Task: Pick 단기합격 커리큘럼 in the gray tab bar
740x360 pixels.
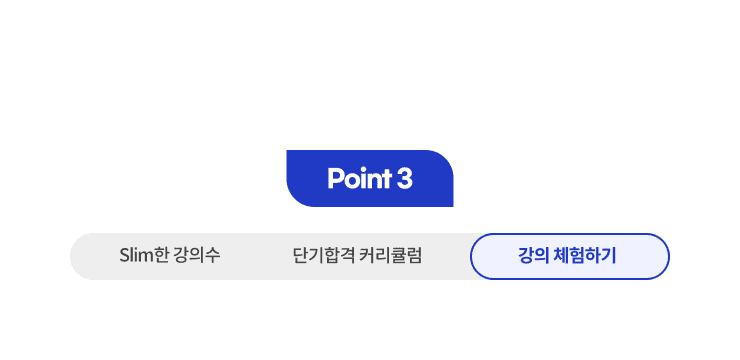Action: pyautogui.click(x=357, y=256)
